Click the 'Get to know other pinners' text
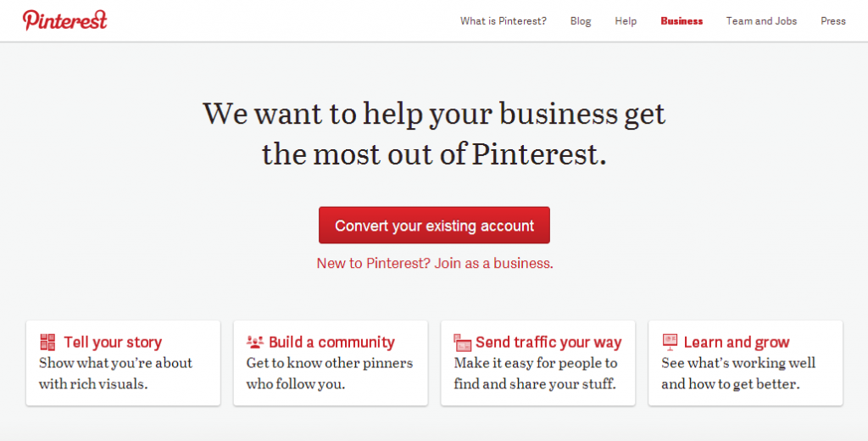868x441 pixels. (330, 363)
